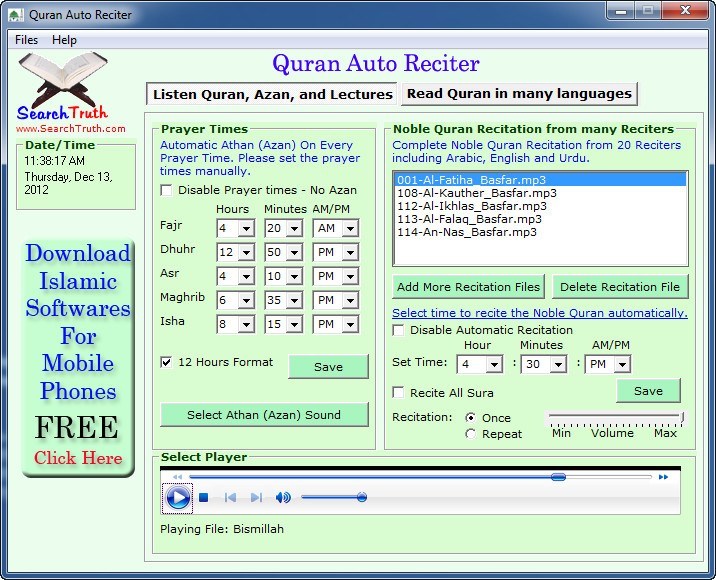The image size is (716, 580).
Task: Open the Set Time minutes dropdown
Action: [558, 364]
